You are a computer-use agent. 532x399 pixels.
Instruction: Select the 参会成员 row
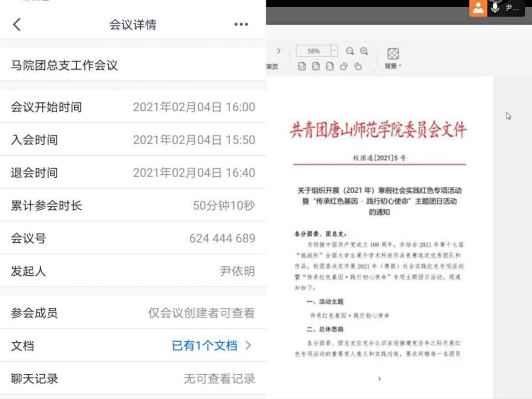133,313
